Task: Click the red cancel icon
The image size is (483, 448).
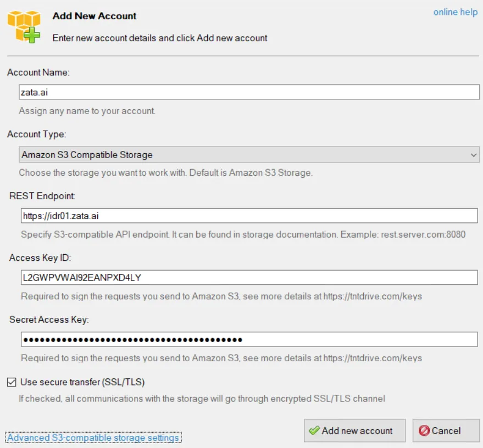Action: click(x=424, y=430)
